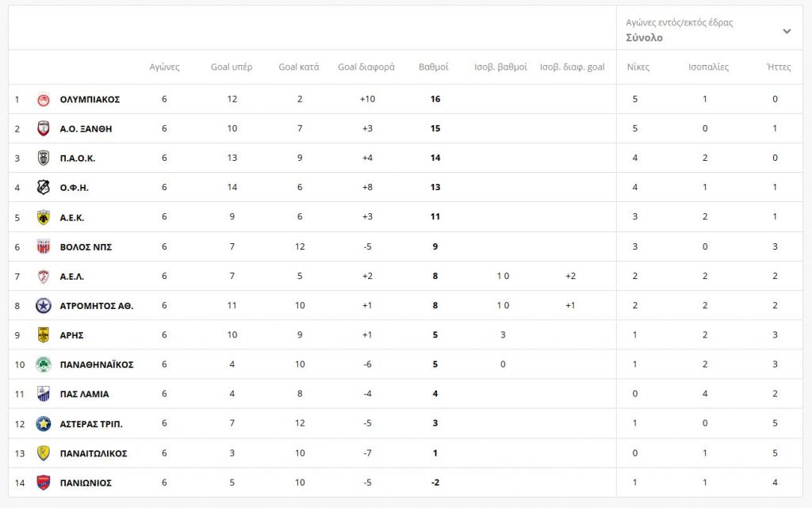This screenshot has width=812, height=508.
Task: Click the Α.Ε.Κ. yellow eagle crest
Action: coord(44,217)
